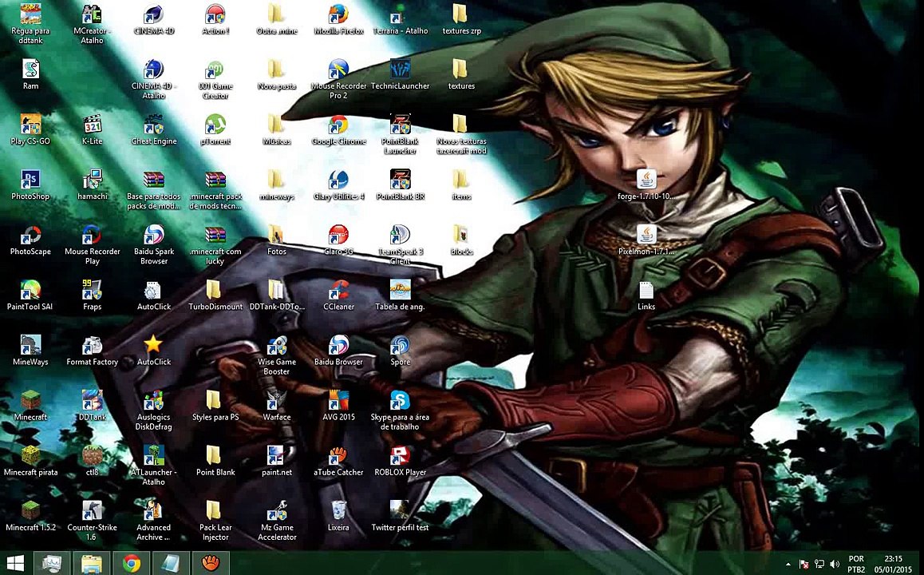924x575 pixels.
Task: Open CCleaner desktop shortcut
Action: 338,290
